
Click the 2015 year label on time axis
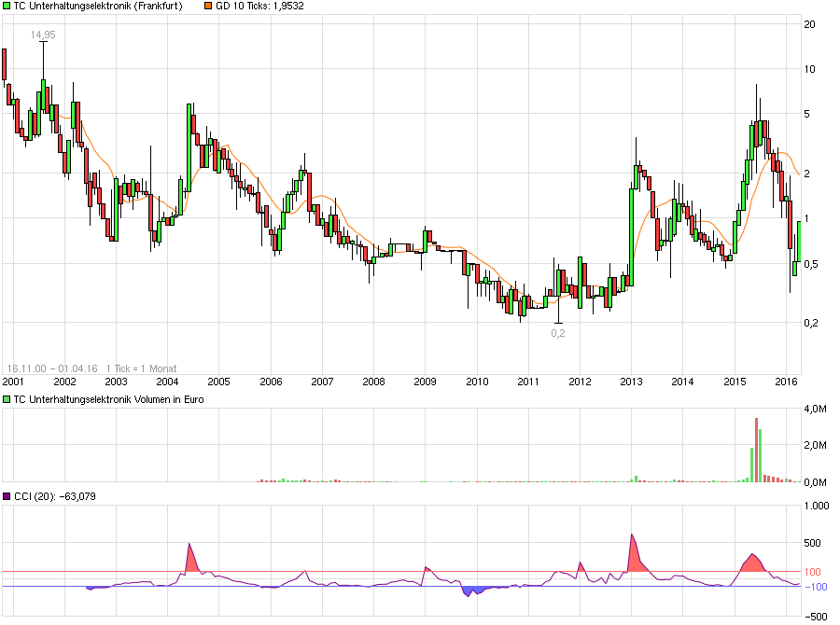(x=735, y=382)
